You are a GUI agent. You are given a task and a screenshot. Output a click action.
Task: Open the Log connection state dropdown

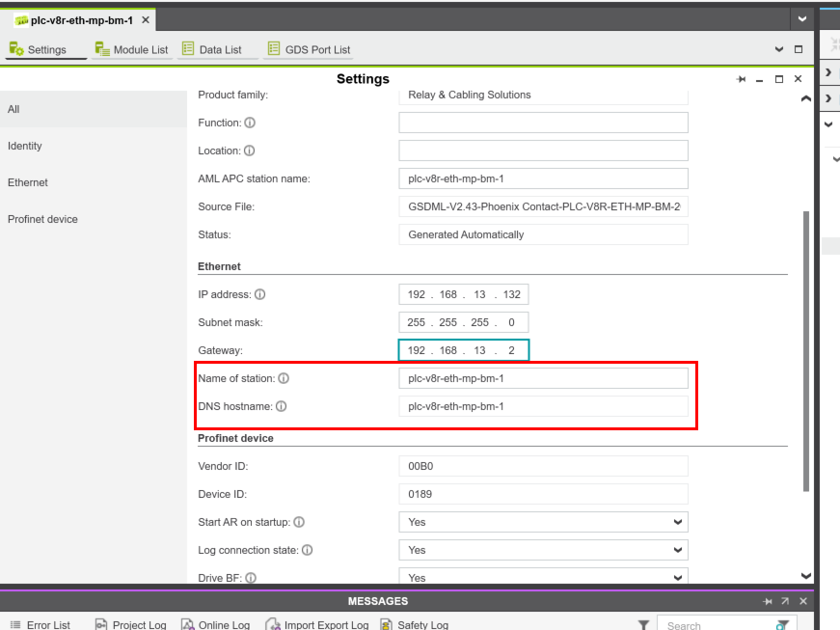(x=543, y=550)
